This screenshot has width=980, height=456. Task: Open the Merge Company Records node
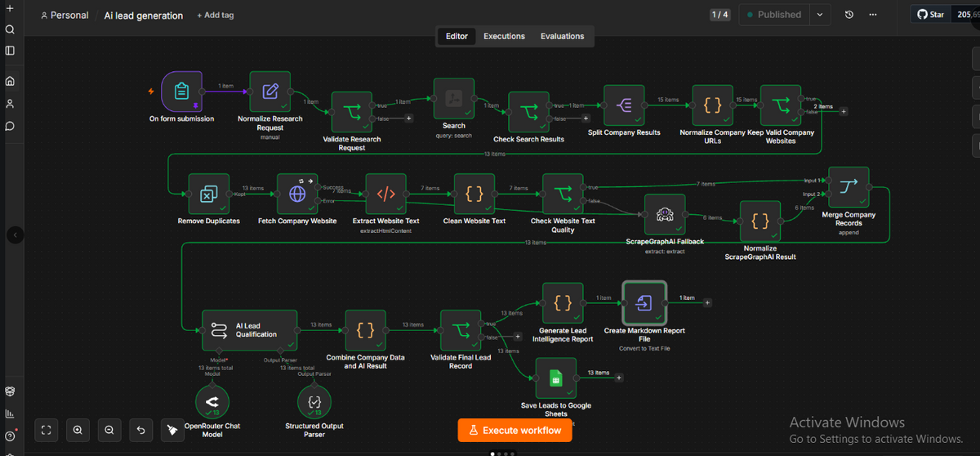tap(849, 187)
